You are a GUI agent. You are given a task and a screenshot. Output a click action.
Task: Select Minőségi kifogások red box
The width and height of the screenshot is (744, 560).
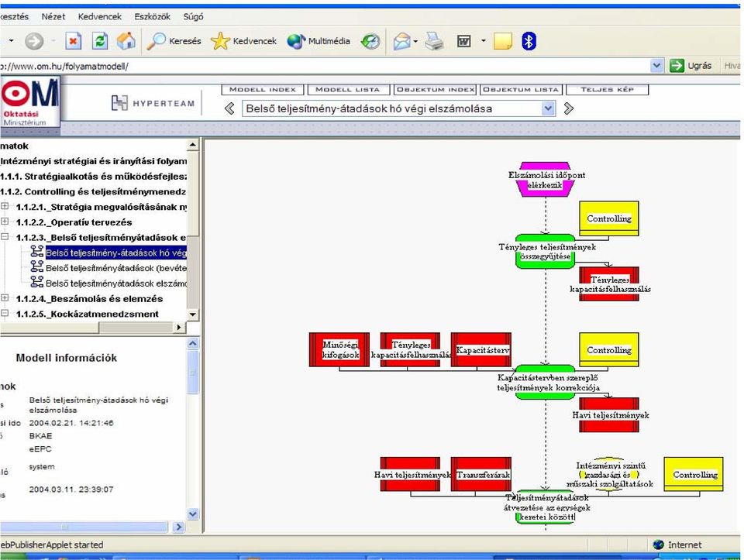pos(339,350)
